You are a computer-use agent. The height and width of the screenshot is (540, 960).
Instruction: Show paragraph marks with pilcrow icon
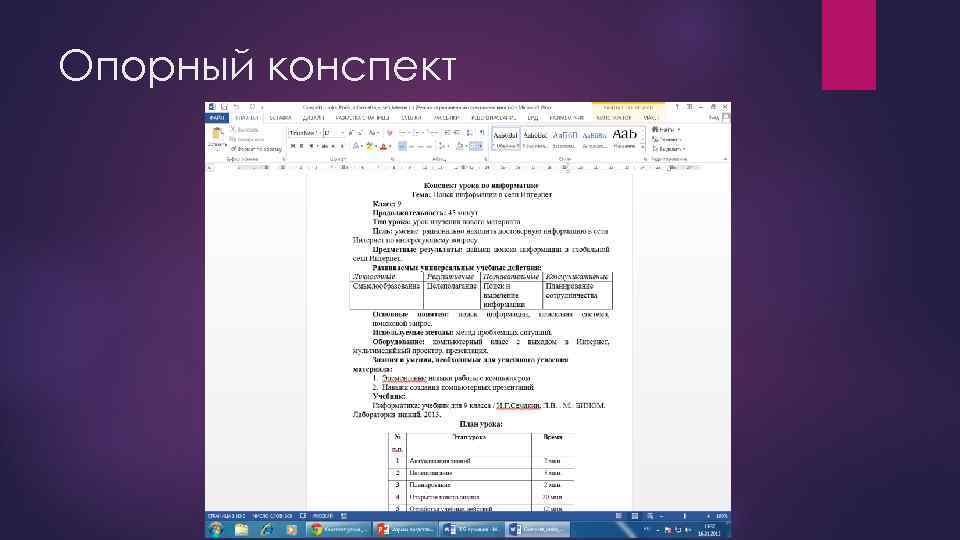coord(482,133)
